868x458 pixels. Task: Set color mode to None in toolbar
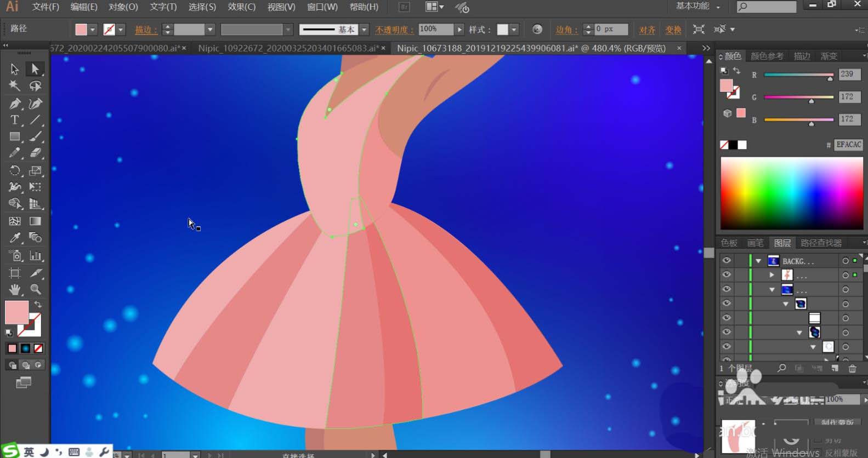click(38, 348)
